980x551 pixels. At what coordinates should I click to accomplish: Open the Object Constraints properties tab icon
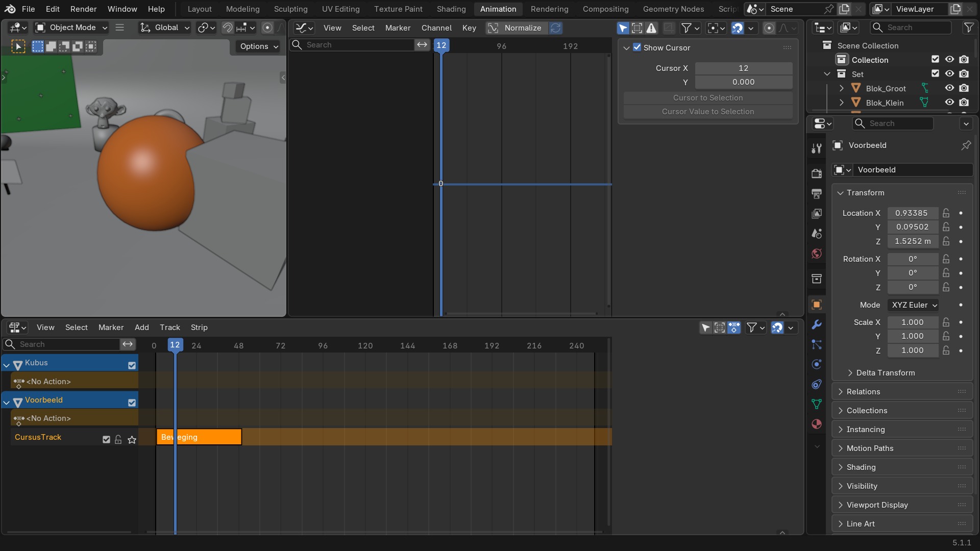point(817,384)
